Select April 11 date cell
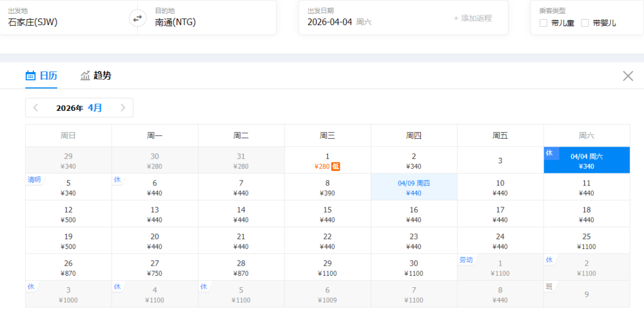The height and width of the screenshot is (314, 644). coord(587,186)
